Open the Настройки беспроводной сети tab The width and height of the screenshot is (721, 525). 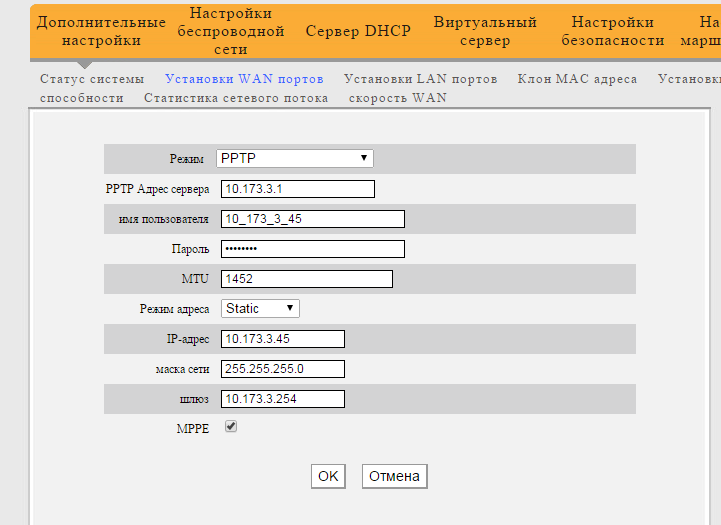[x=231, y=31]
